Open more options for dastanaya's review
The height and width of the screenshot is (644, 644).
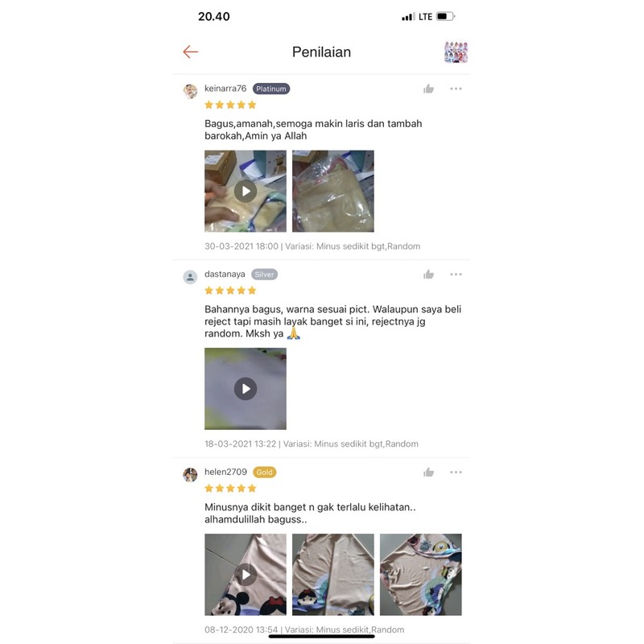pos(456,275)
